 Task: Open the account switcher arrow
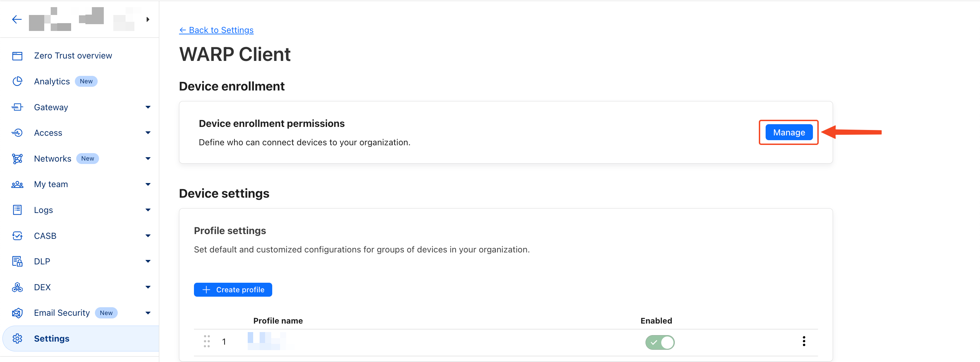(148, 19)
